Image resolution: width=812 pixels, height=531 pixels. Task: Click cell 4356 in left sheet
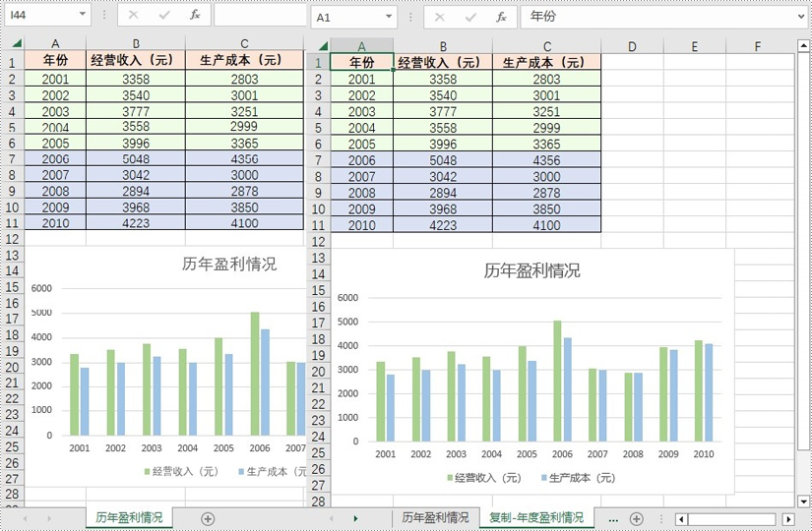(244, 159)
